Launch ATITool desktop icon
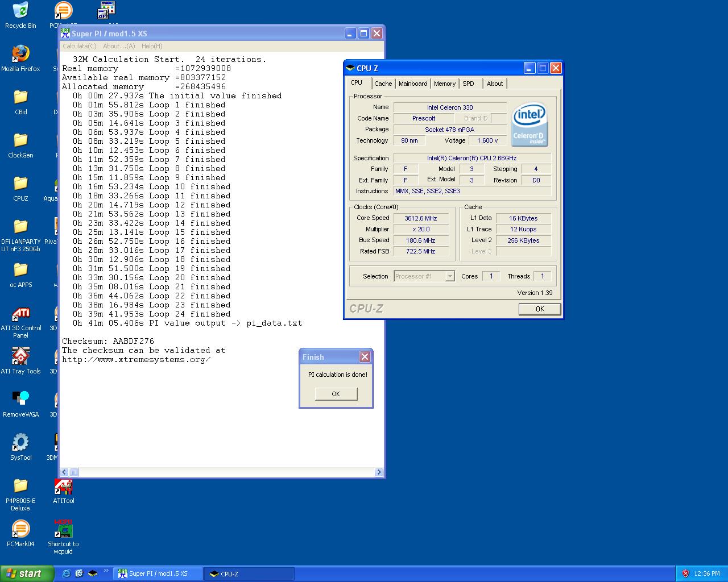728x582 pixels. [x=63, y=490]
